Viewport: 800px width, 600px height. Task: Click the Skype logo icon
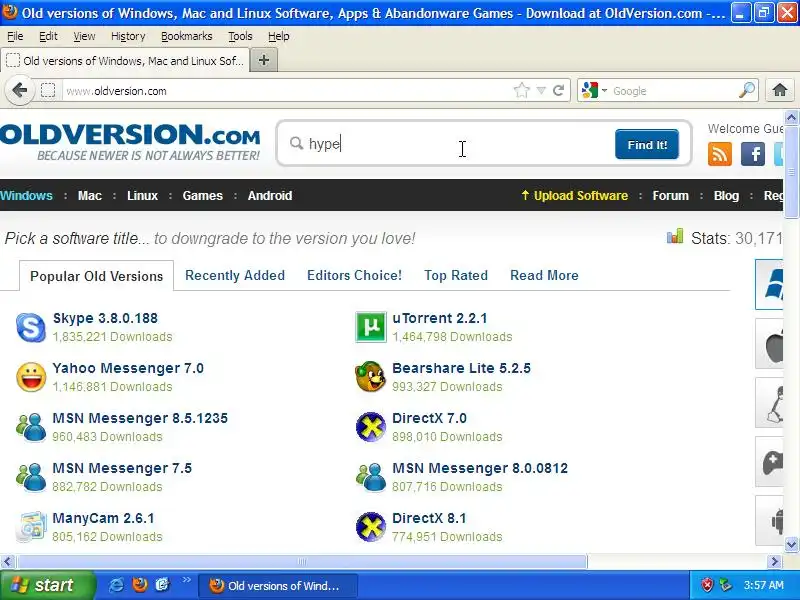pos(31,327)
